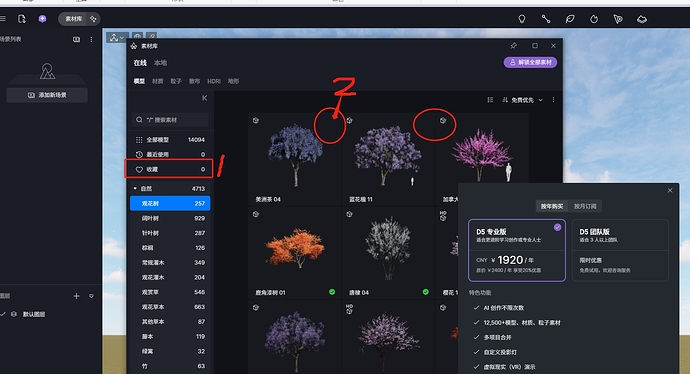Screen dimensions: 690x374
Task: Select the 竹 bamboo category with count 63
Action: 170,366
